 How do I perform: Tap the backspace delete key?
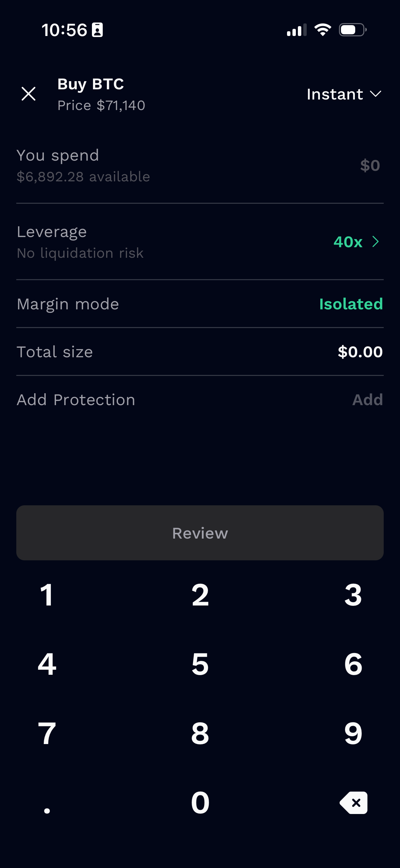tap(354, 803)
